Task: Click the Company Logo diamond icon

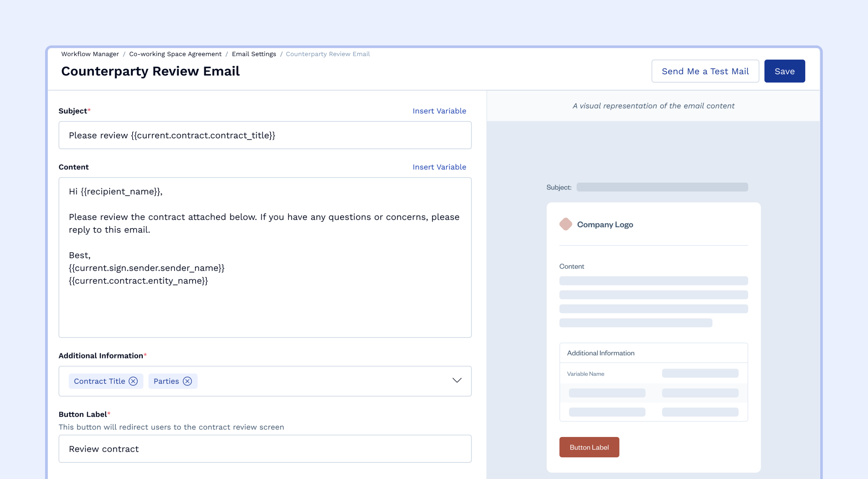Action: pos(566,224)
